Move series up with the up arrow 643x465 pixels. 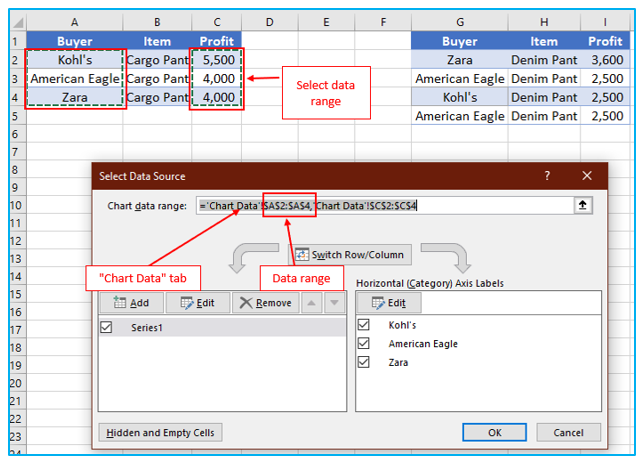click(311, 303)
